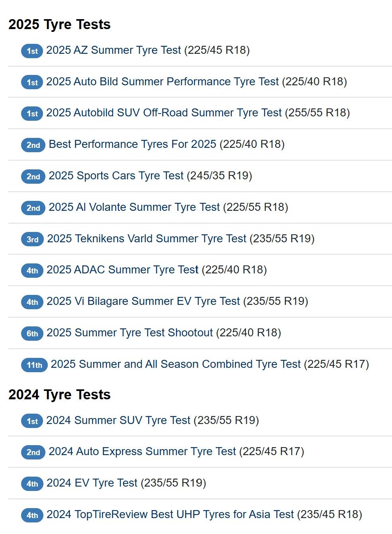Click the 6th place badge
This screenshot has height=534, width=392.
32,334
